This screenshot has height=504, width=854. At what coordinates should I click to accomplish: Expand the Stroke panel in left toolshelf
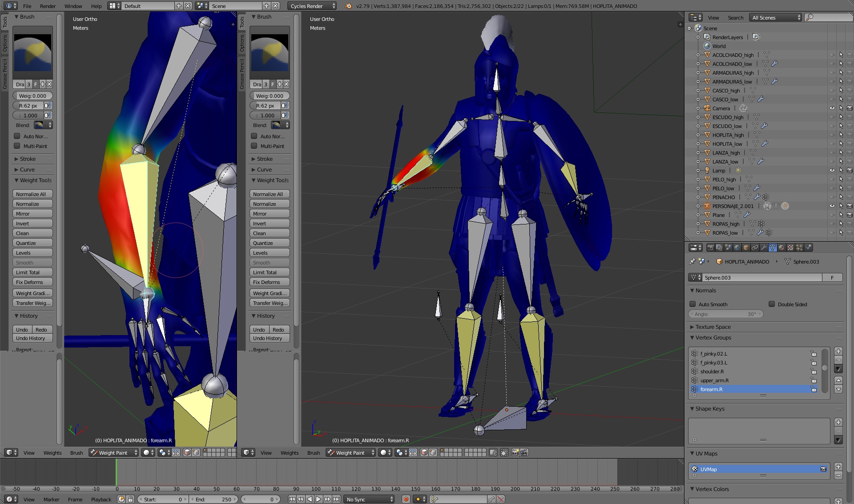click(x=28, y=159)
